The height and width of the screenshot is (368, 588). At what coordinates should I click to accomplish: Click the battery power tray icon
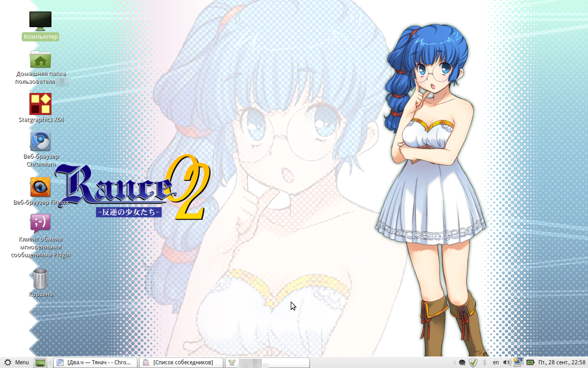[530, 362]
